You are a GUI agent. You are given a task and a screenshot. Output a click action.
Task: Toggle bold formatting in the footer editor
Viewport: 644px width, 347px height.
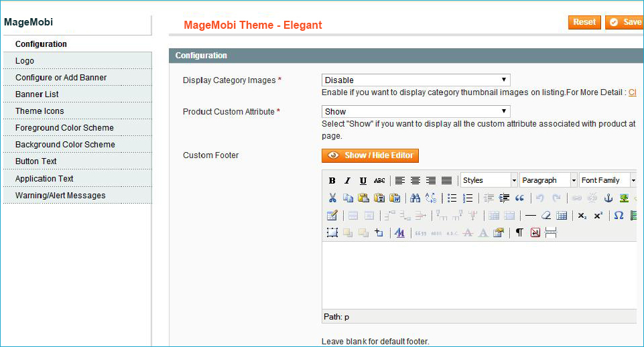(x=332, y=180)
